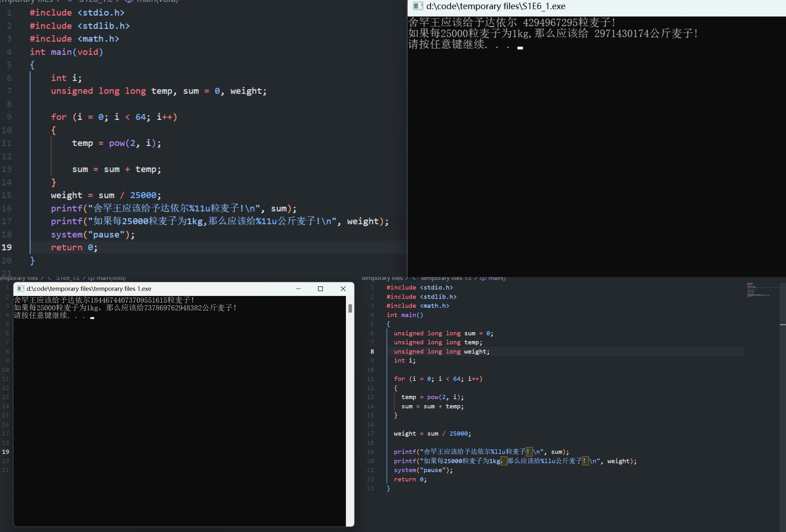Click 'temp = pow(2, i);' in the S1E6_1.c editor

(117, 143)
